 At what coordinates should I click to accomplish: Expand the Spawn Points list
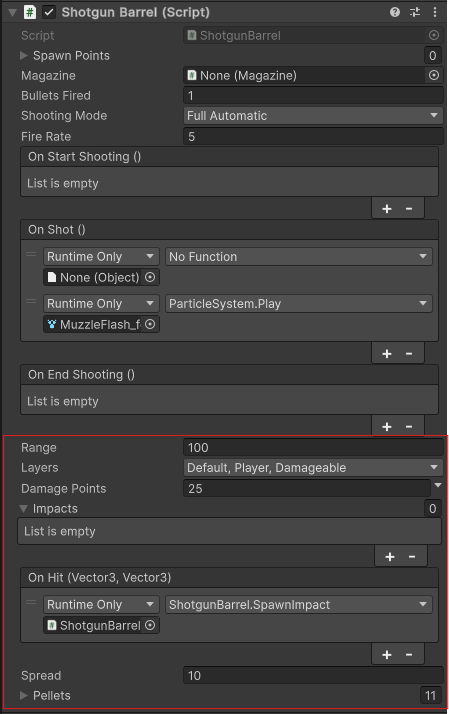tap(24, 56)
